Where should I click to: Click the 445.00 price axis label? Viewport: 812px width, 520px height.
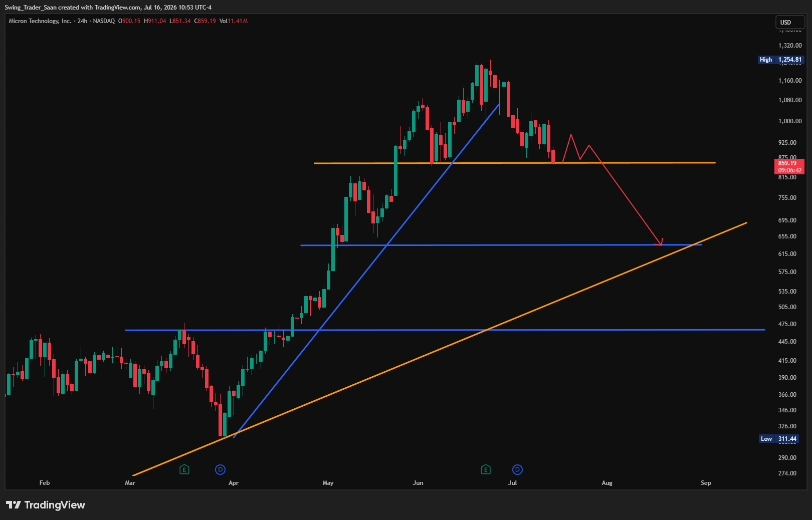click(787, 342)
